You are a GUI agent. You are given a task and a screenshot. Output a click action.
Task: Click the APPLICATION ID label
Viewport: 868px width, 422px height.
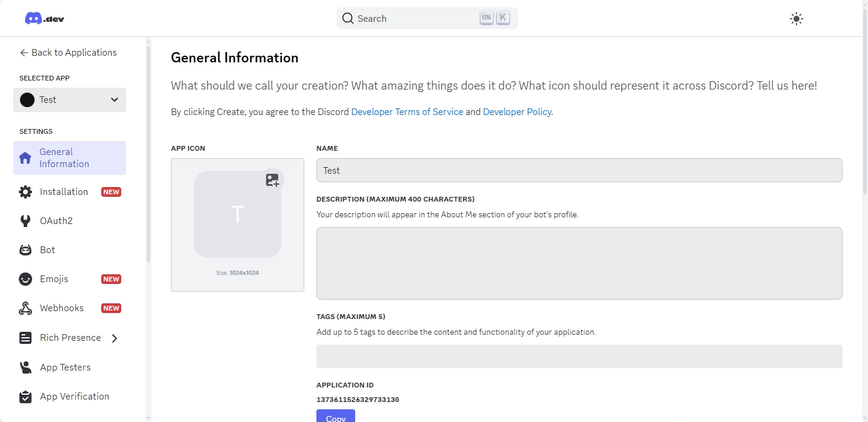click(345, 385)
